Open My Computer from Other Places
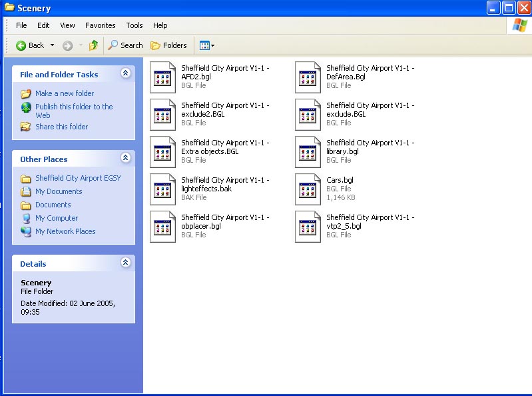Viewport: 532px width, 396px height. click(x=56, y=218)
